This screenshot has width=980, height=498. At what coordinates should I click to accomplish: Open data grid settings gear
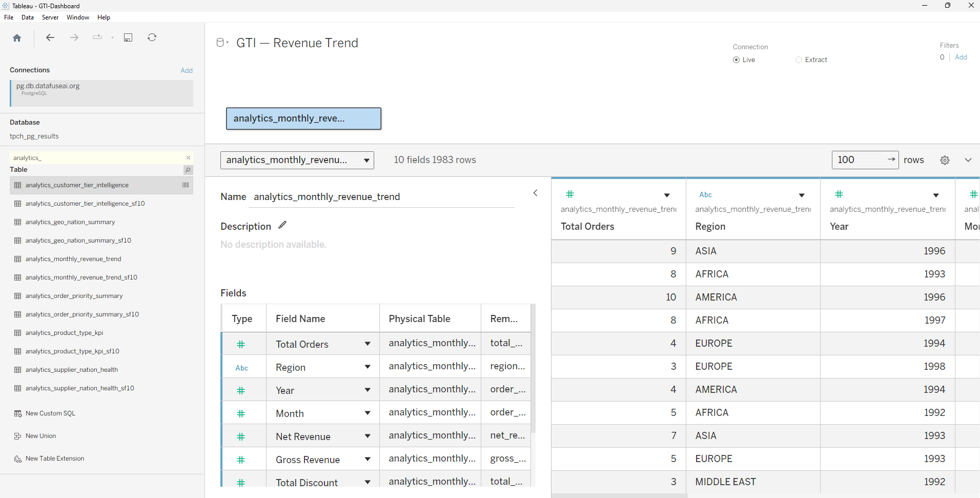(945, 160)
